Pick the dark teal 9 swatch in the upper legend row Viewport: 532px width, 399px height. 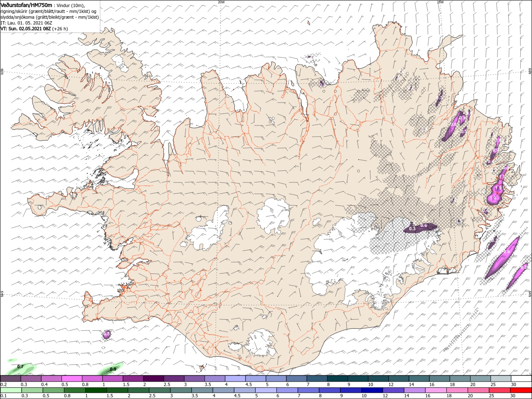358,379
